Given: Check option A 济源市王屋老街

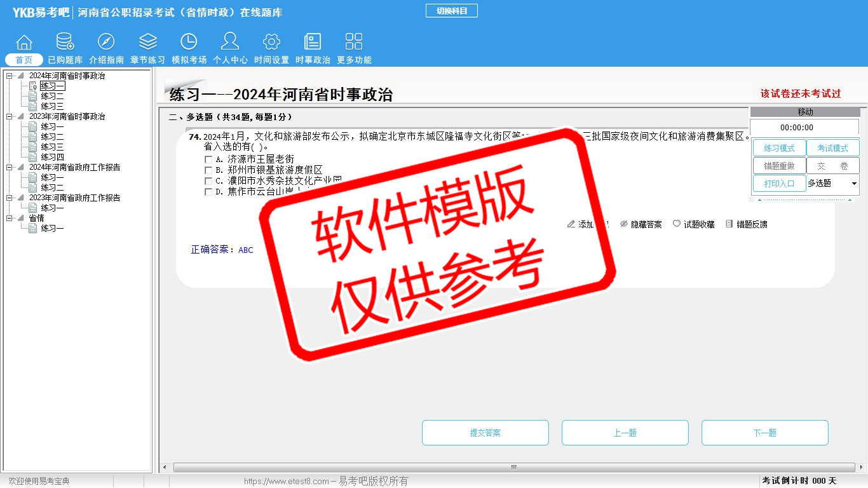Looking at the screenshot, I should pos(208,159).
